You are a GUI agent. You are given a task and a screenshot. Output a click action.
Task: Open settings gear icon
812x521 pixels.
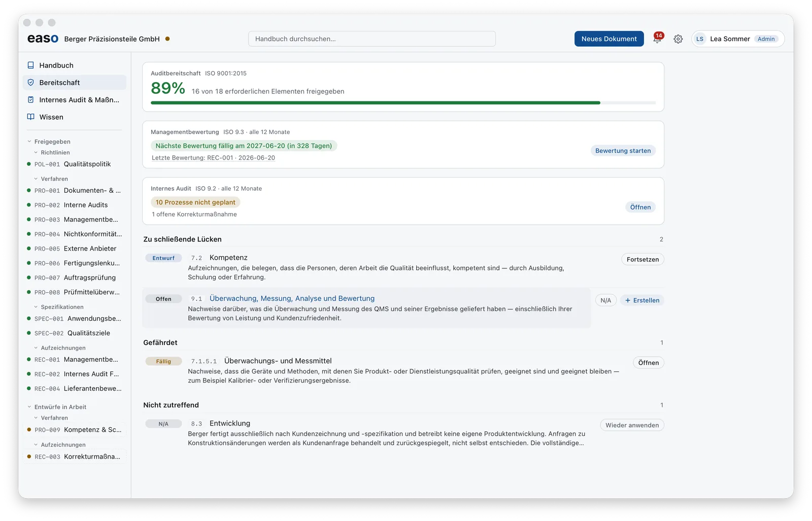(x=678, y=39)
